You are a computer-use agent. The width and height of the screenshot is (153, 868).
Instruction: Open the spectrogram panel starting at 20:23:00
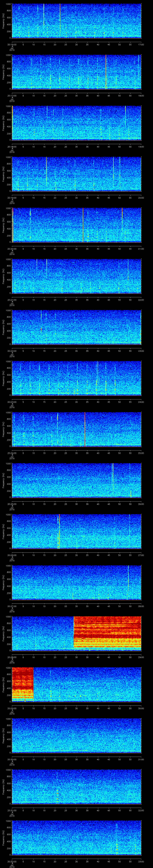click(x=76, y=378)
